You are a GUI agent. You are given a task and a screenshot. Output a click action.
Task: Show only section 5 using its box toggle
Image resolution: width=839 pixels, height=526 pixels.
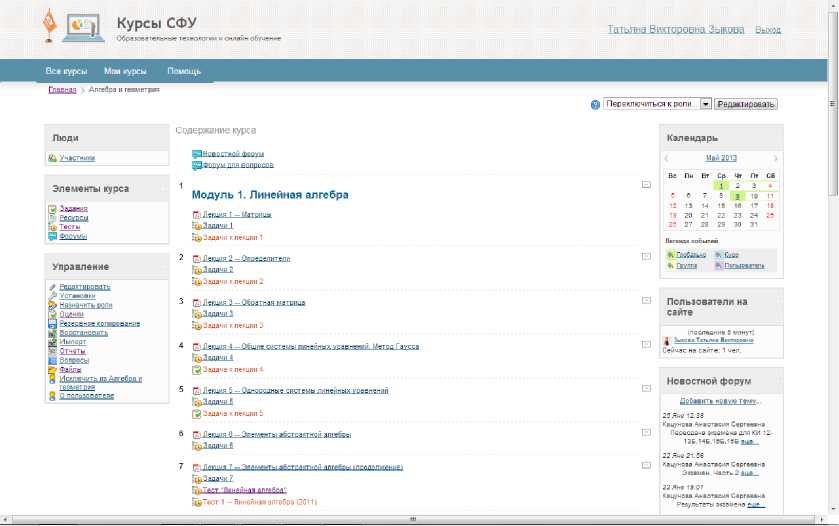coord(646,388)
